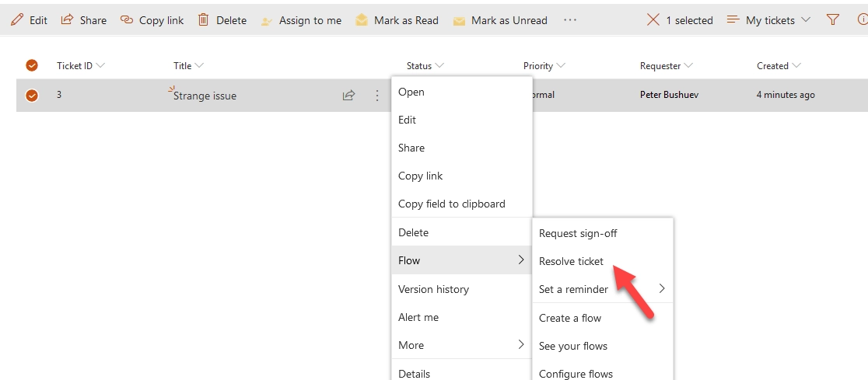The image size is (868, 380).
Task: Click the 4 minutes ago created value
Action: [x=786, y=95]
